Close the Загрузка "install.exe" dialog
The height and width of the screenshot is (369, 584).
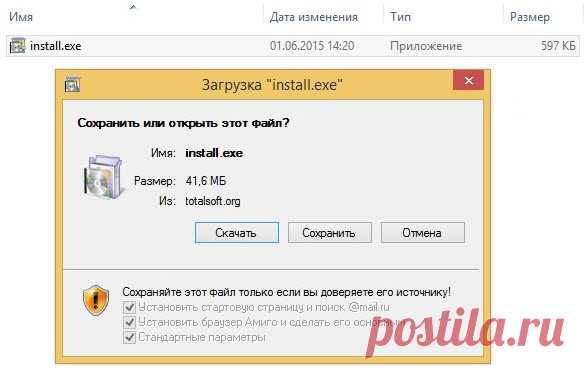469,80
